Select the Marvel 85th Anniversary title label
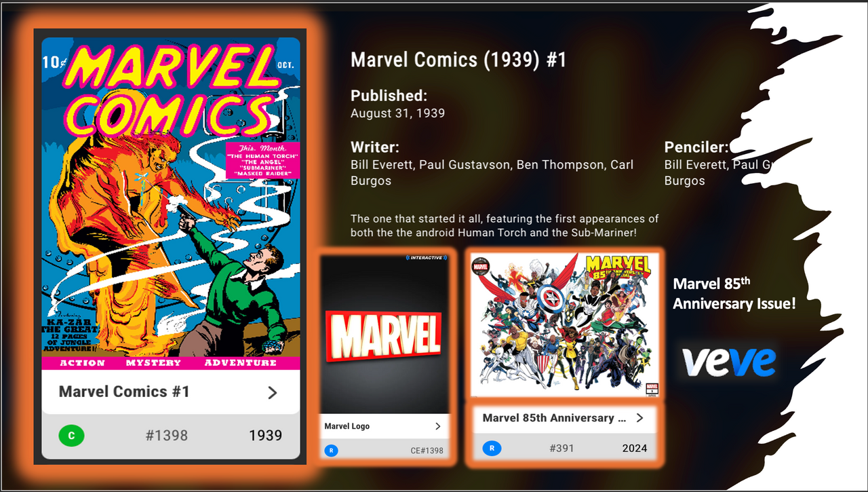Image resolution: width=868 pixels, height=492 pixels. tap(554, 418)
